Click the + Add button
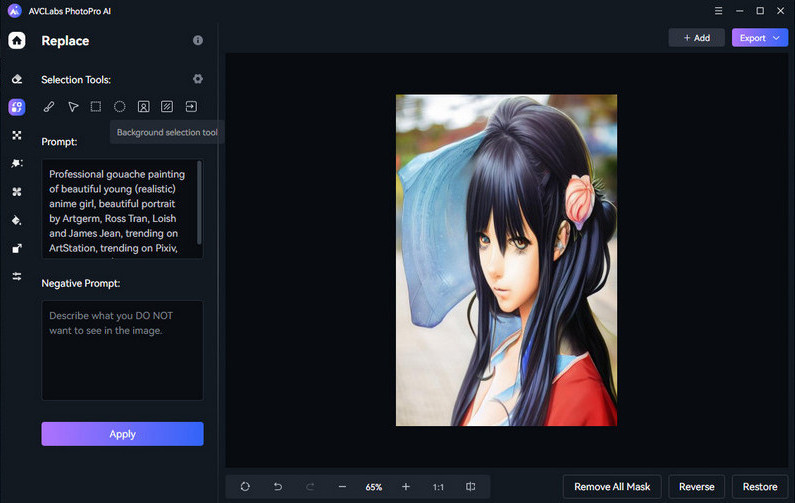 tap(697, 38)
